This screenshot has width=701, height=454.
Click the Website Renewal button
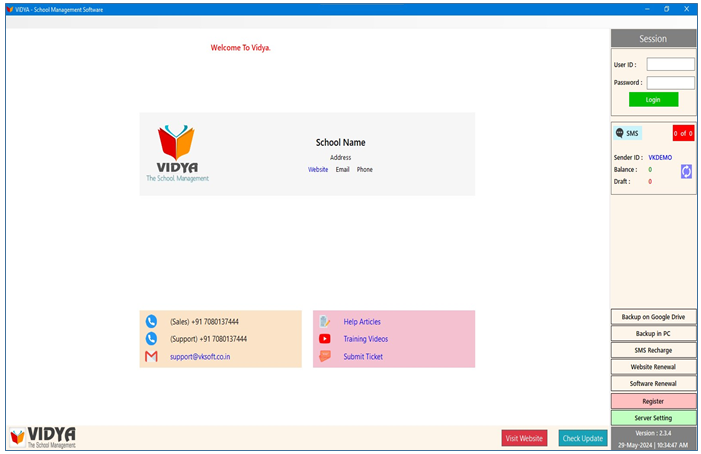(x=653, y=367)
